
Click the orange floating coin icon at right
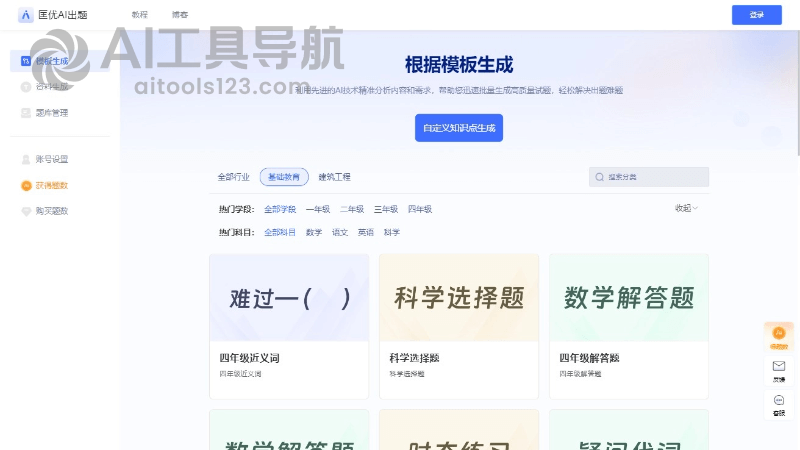tap(779, 334)
